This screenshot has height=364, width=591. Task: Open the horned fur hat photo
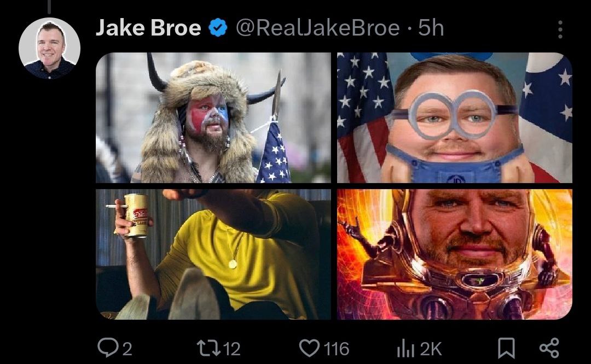point(213,118)
